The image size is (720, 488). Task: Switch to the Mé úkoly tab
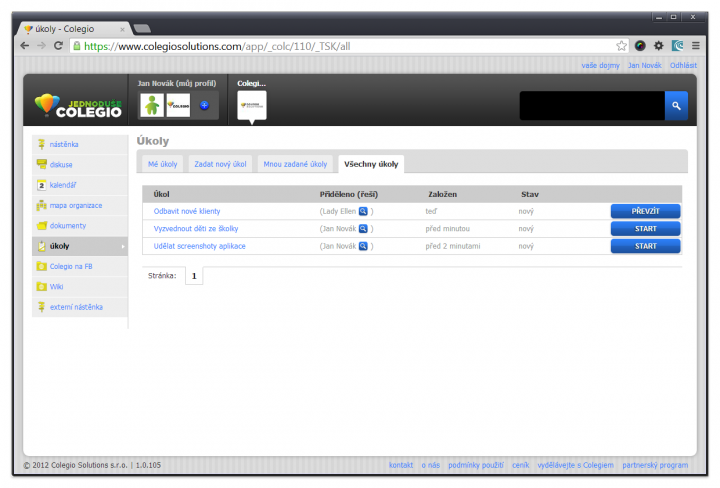(162, 163)
